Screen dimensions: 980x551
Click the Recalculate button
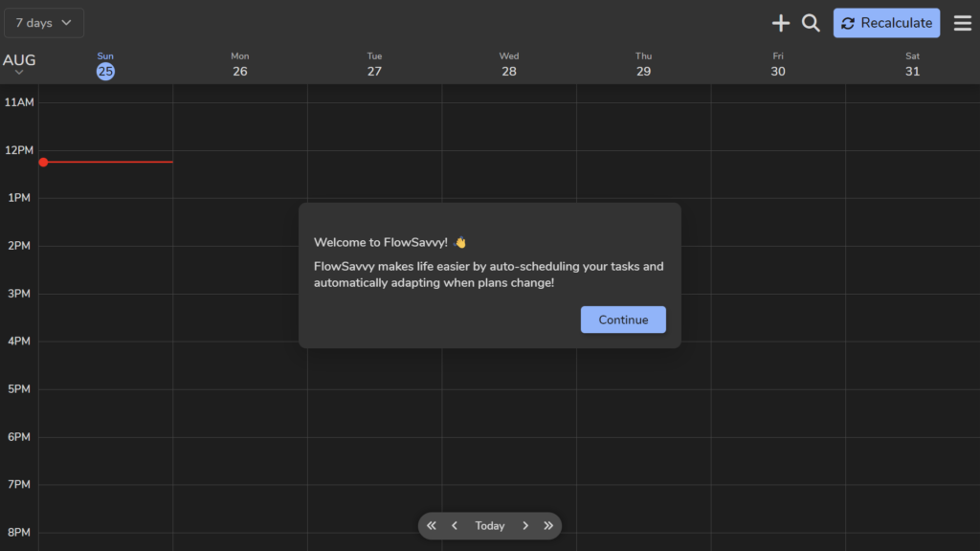click(x=886, y=23)
